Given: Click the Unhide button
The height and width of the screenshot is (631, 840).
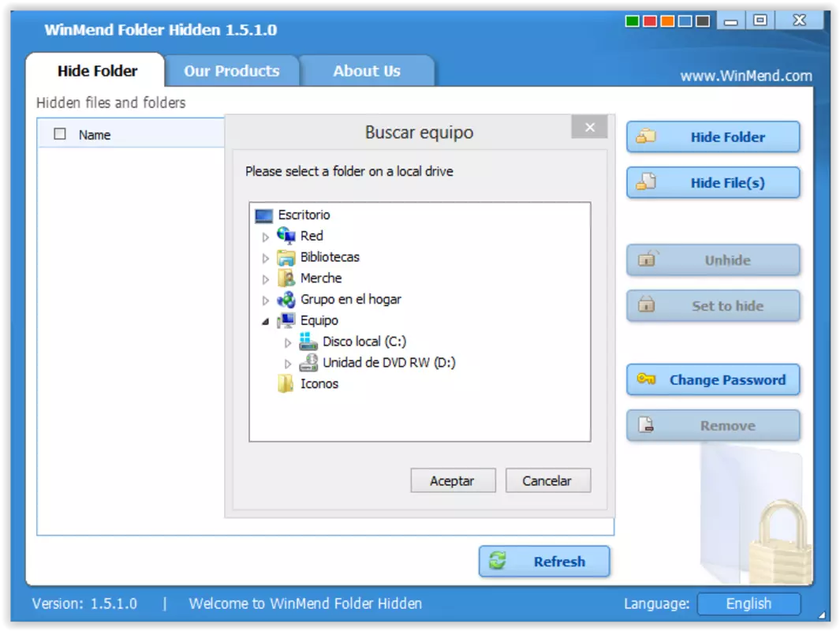Looking at the screenshot, I should click(713, 260).
